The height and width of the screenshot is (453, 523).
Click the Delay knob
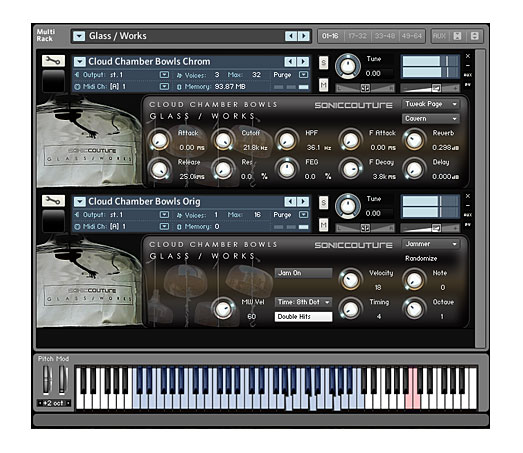click(x=415, y=169)
